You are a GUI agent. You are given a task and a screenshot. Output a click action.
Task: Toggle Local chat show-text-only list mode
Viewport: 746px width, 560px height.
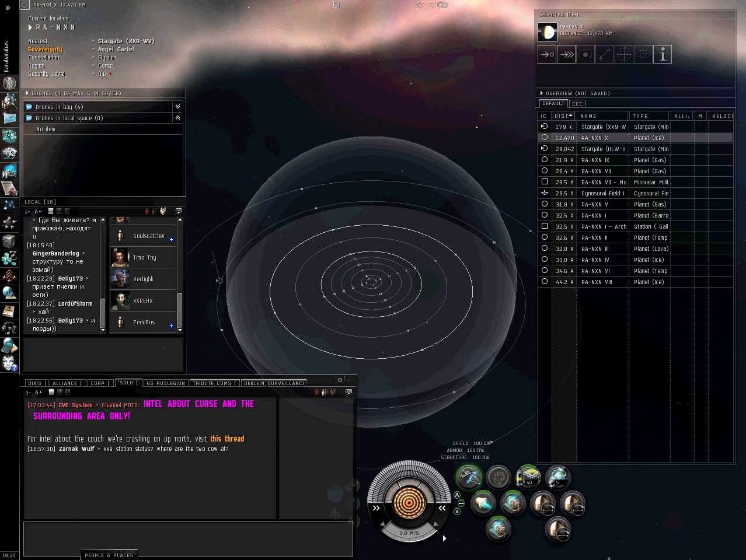click(x=51, y=211)
